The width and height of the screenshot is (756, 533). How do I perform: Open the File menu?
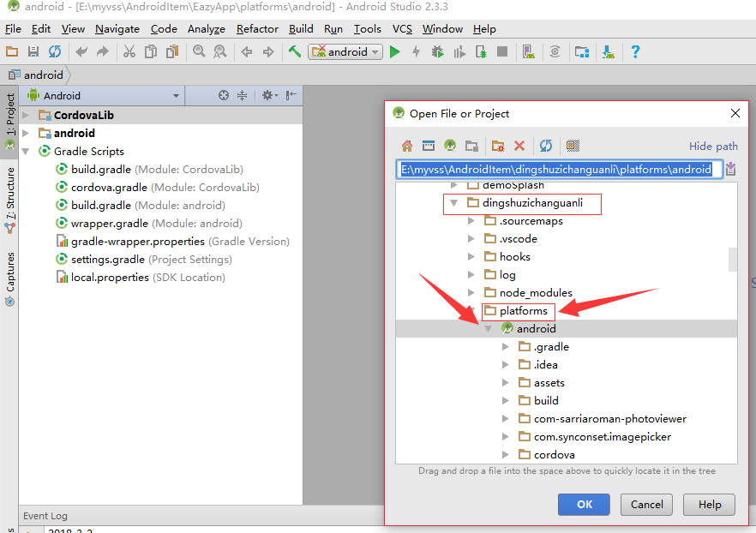(x=13, y=29)
